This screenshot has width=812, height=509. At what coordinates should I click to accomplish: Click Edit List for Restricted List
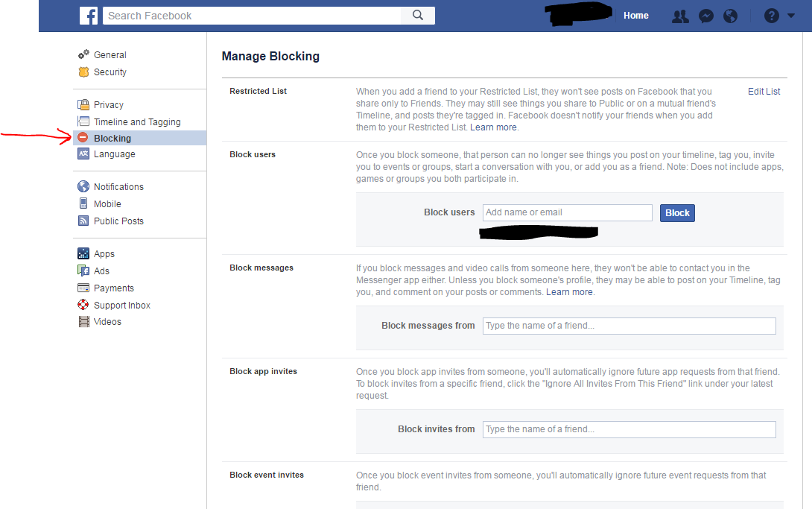(x=764, y=92)
